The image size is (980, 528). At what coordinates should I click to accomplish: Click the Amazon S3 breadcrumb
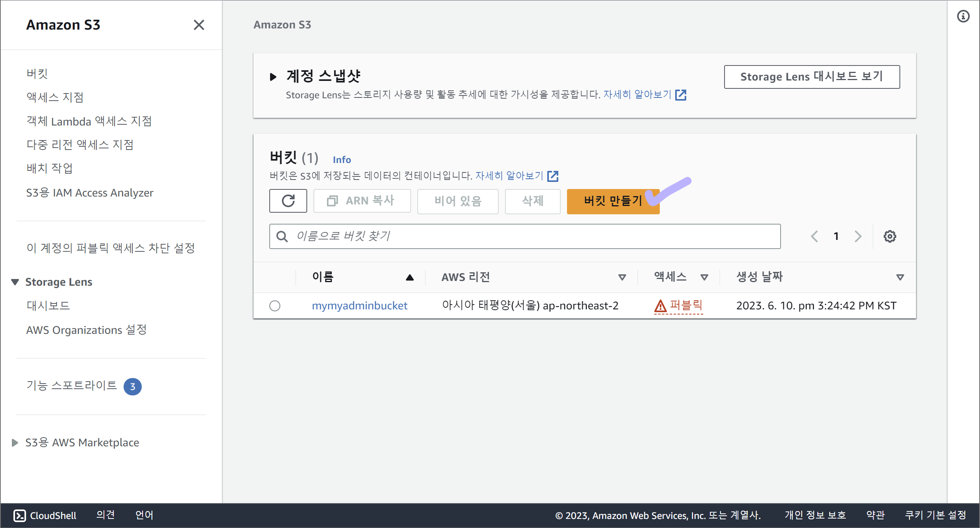[282, 25]
